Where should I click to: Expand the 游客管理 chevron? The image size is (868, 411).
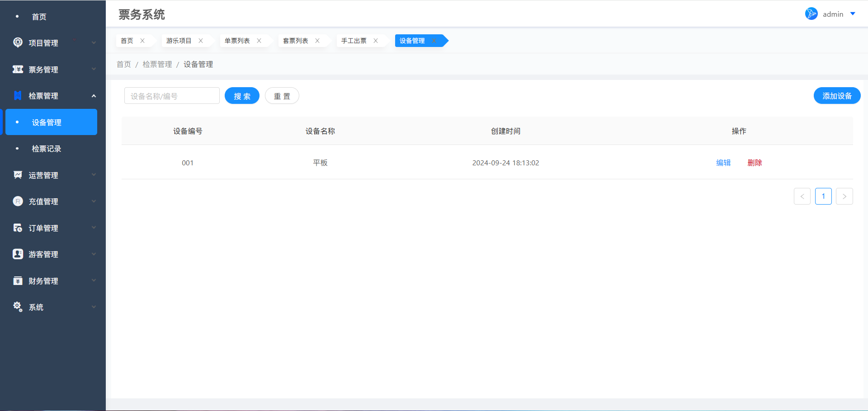click(94, 254)
